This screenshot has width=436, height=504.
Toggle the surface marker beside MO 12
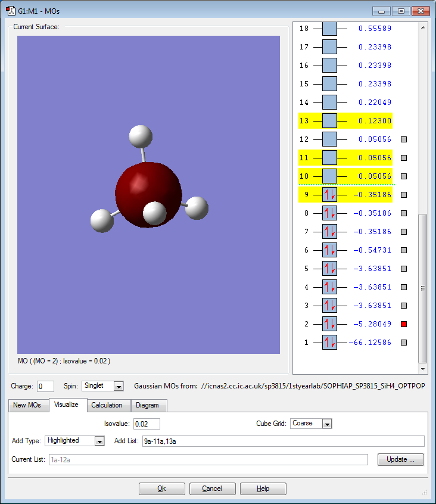(x=403, y=139)
